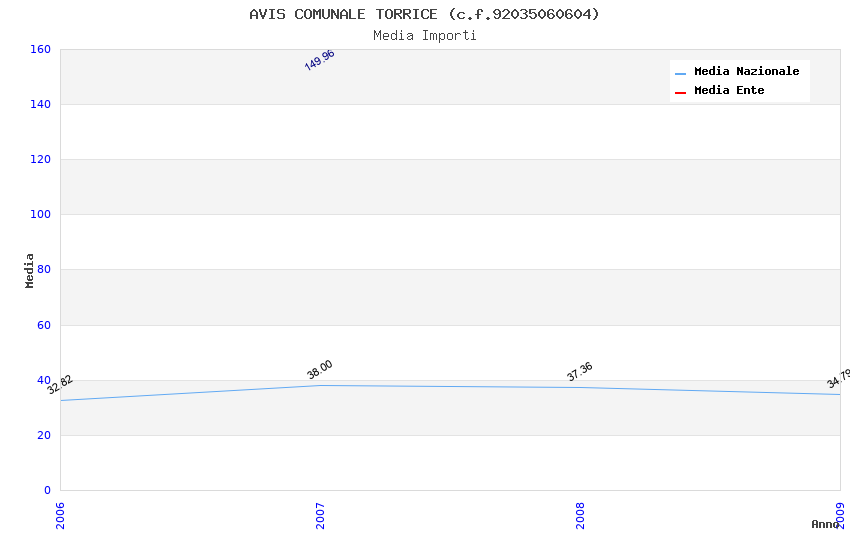Select the Media Importi subtitle

coord(425,35)
